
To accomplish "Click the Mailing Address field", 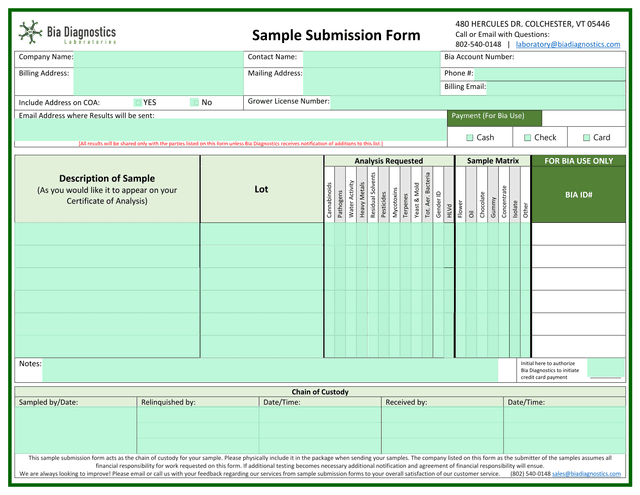I will [x=371, y=81].
